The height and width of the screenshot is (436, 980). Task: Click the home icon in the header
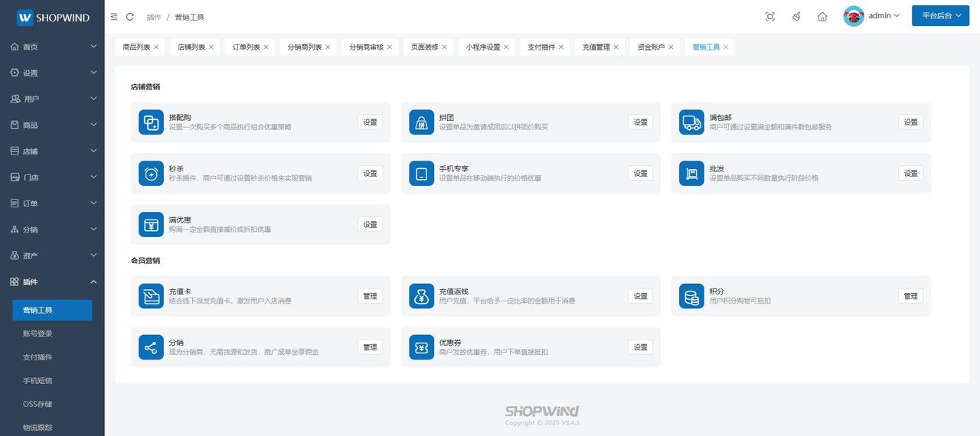click(822, 16)
